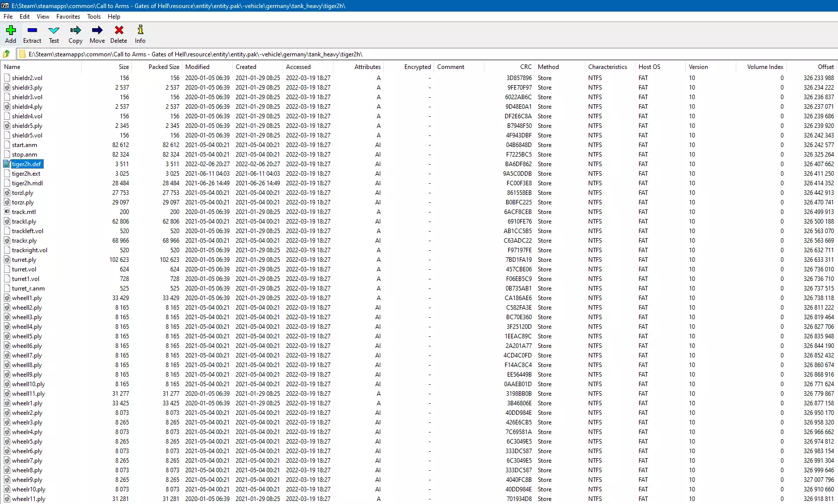
Task: Open the Help menu
Action: click(114, 17)
